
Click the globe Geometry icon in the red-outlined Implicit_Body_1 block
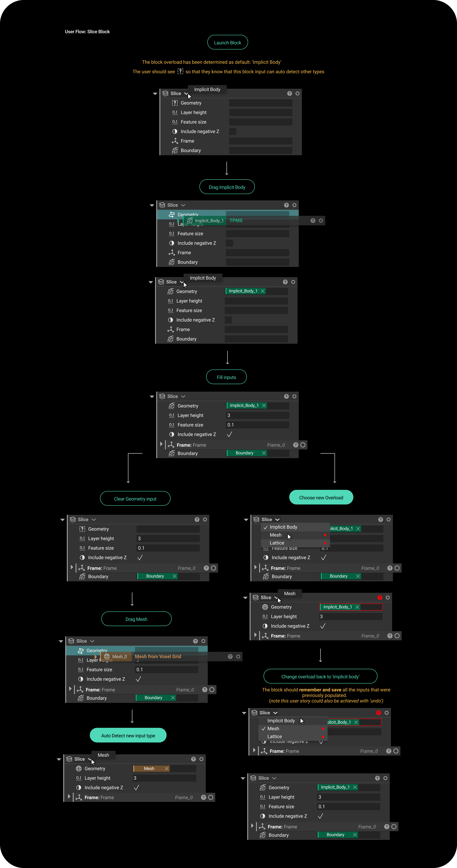(x=265, y=607)
